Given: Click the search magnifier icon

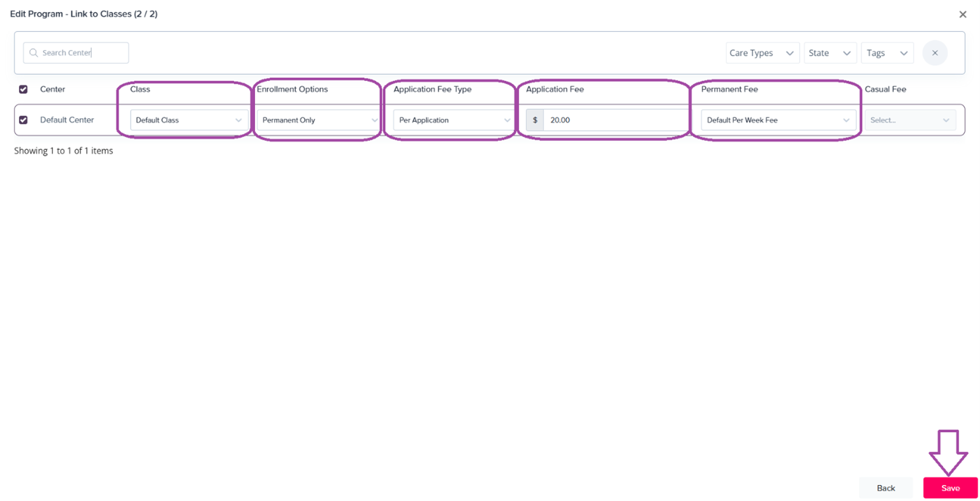Looking at the screenshot, I should pos(33,52).
